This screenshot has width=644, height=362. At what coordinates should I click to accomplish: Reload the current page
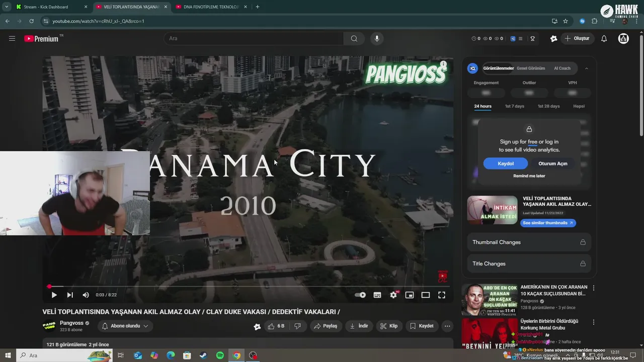pyautogui.click(x=31, y=21)
